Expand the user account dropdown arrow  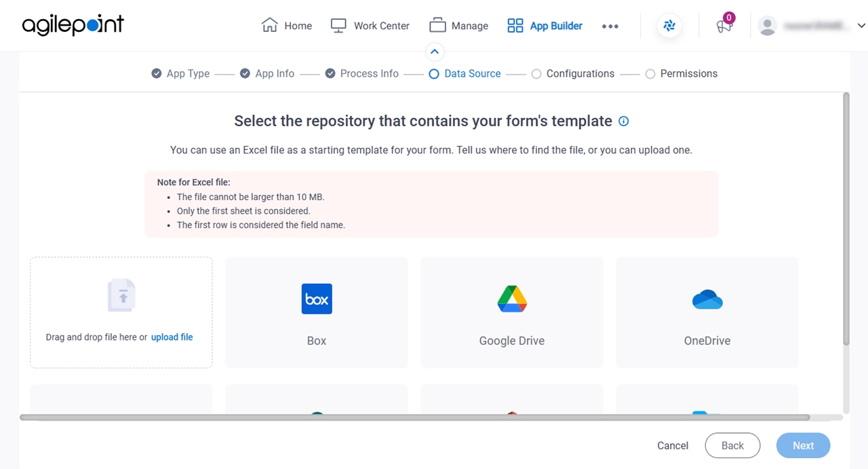pyautogui.click(x=861, y=26)
